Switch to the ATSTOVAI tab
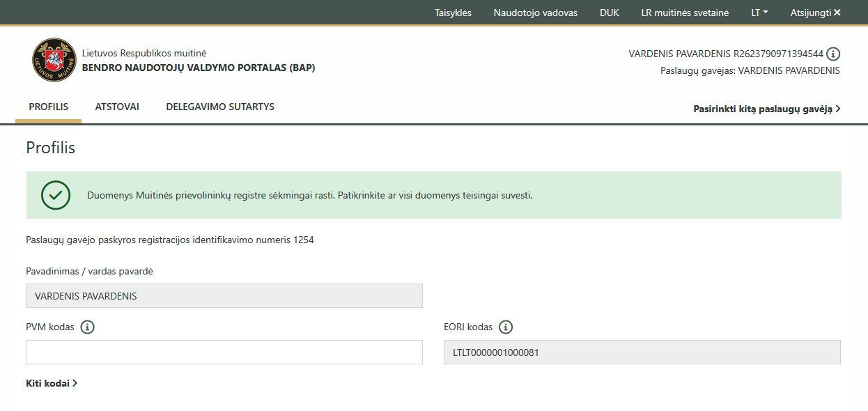Image resolution: width=868 pixels, height=411 pixels. click(x=117, y=107)
